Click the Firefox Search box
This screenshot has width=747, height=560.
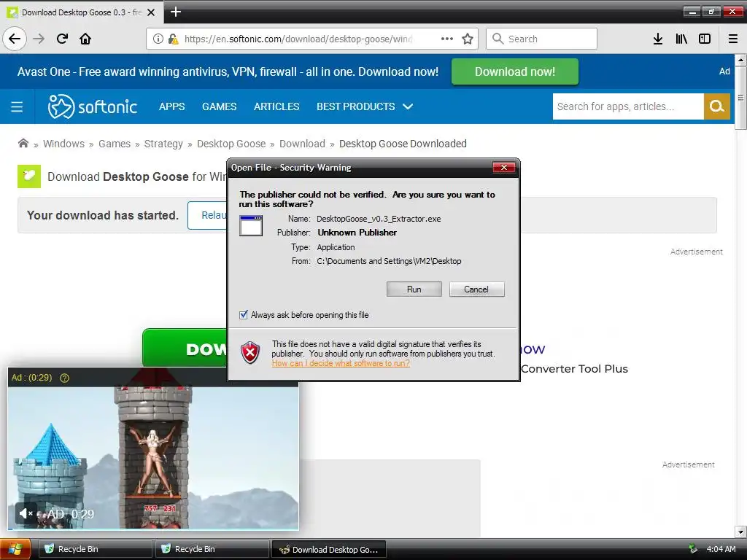click(541, 39)
